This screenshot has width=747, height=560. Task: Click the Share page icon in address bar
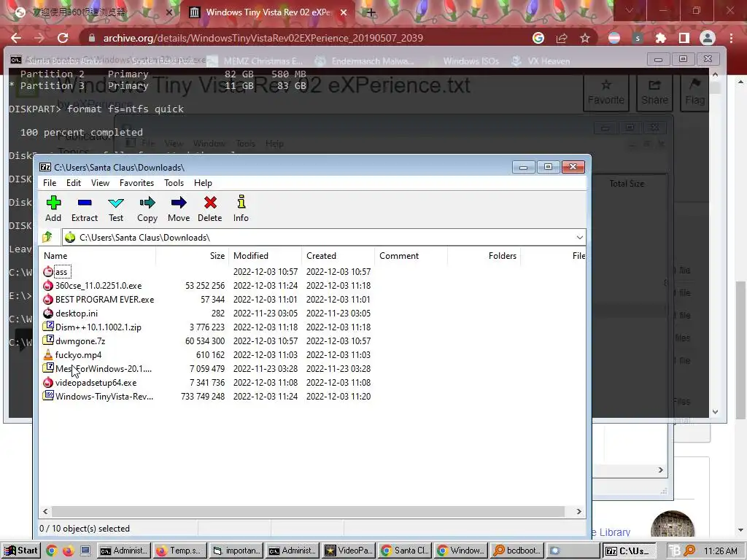(x=562, y=38)
